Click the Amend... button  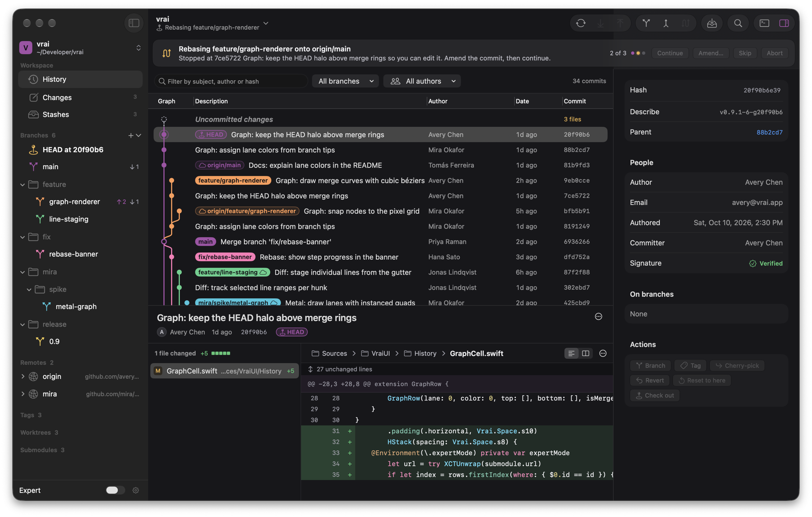pos(710,53)
